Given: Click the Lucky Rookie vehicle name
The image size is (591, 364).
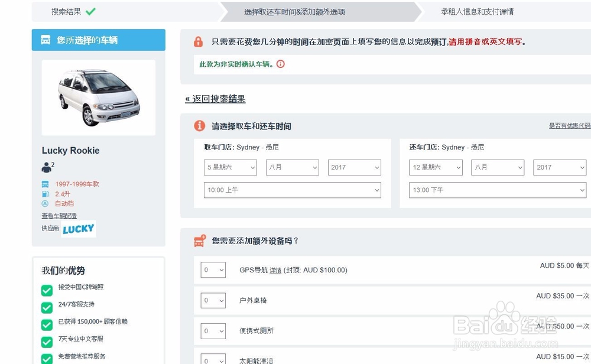Looking at the screenshot, I should tap(70, 150).
